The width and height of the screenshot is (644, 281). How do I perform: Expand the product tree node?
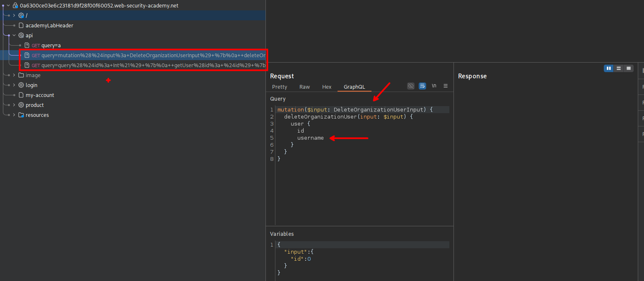click(x=14, y=105)
